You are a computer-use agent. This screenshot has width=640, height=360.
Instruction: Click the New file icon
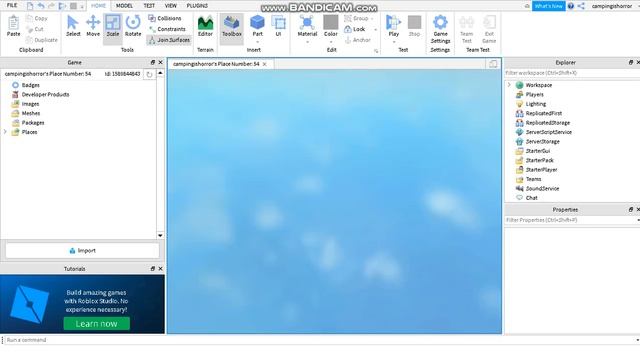click(30, 6)
